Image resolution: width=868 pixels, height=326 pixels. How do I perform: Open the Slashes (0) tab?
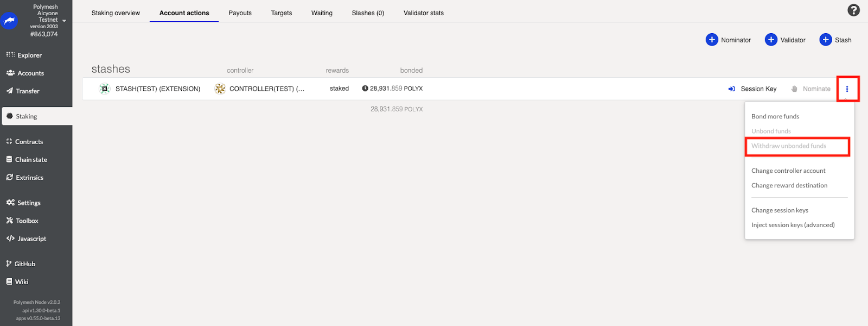point(368,13)
